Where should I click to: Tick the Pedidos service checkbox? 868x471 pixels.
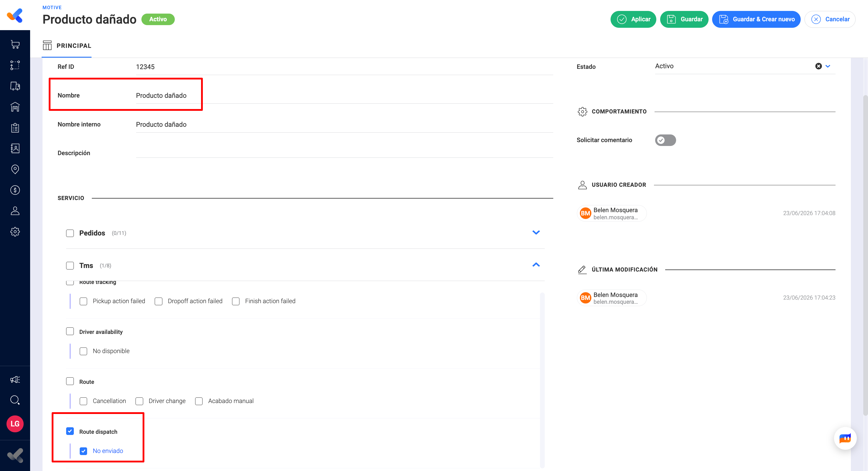70,233
